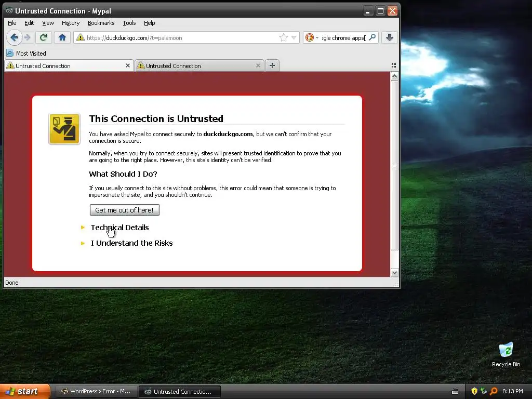Click the magnifier search go icon
This screenshot has height=399, width=532.
[372, 37]
